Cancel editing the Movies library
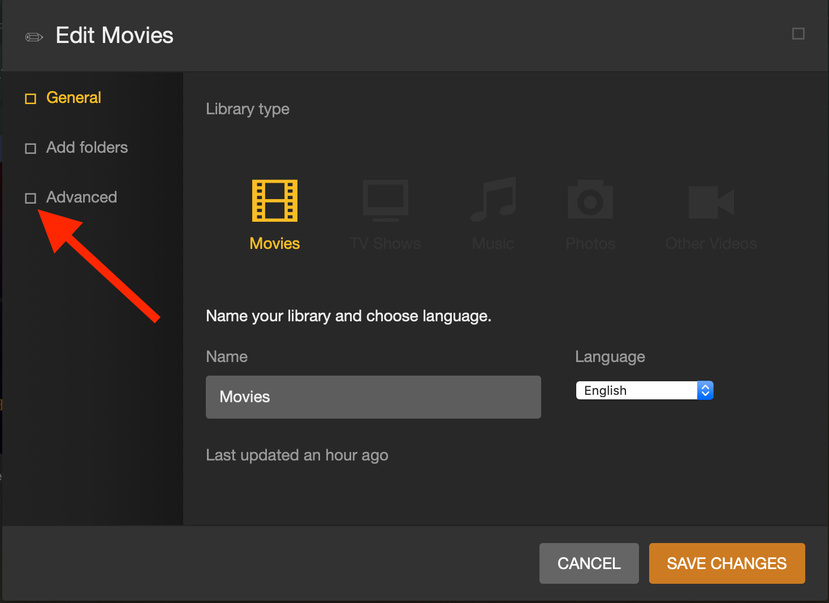The height and width of the screenshot is (603, 829). (589, 563)
